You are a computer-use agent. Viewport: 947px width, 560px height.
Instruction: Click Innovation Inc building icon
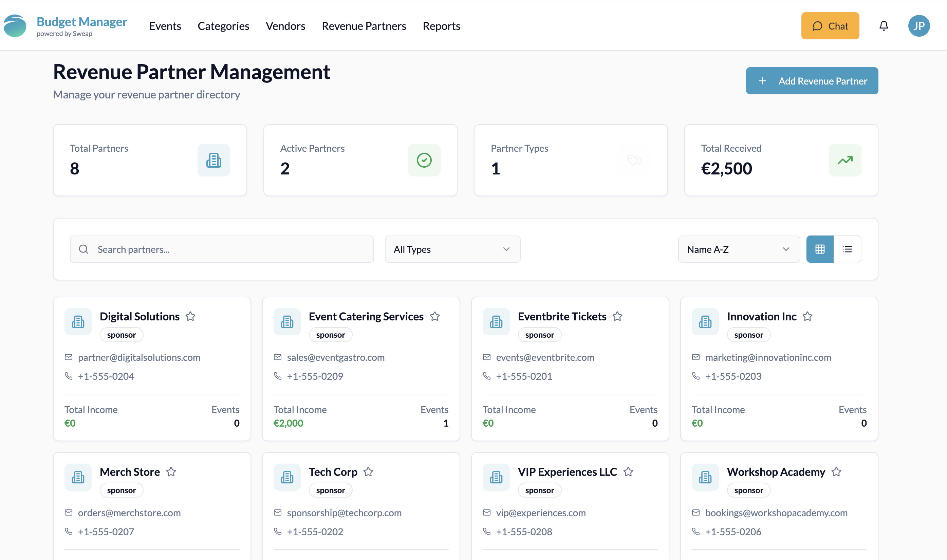coord(705,322)
